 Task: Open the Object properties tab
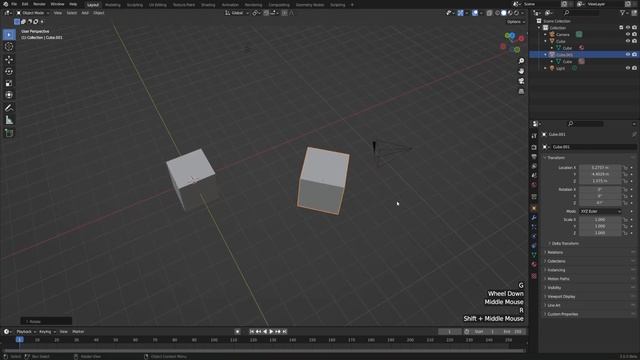point(534,208)
